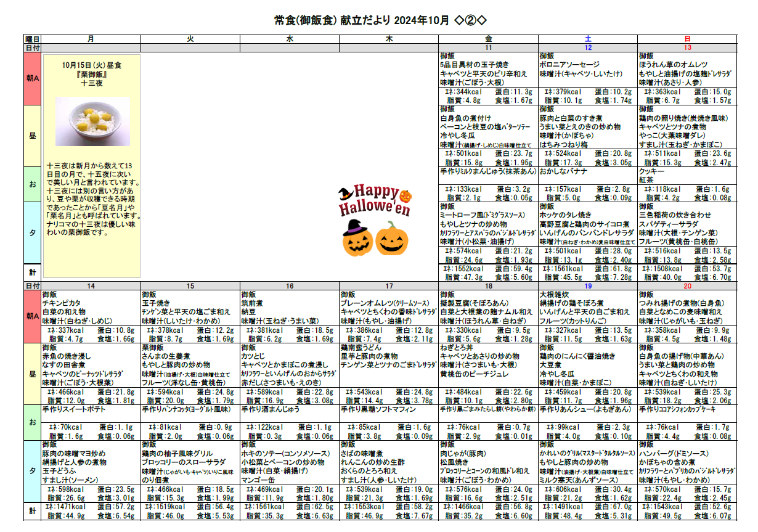Click the date cell 12
The image size is (758, 532).
[588, 47]
